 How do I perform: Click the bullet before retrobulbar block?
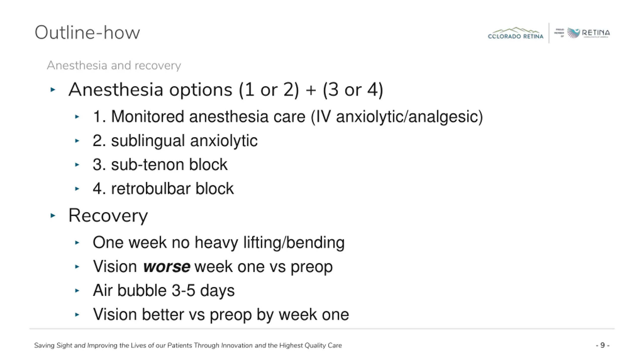click(x=77, y=189)
